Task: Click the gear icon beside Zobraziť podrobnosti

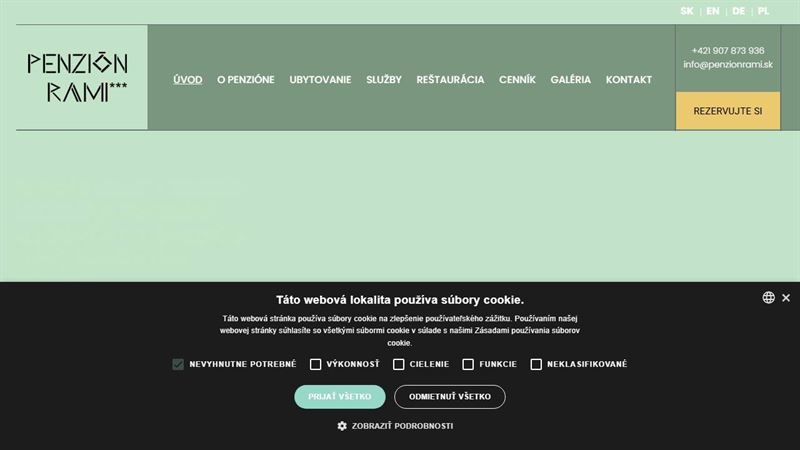Action: pos(342,426)
